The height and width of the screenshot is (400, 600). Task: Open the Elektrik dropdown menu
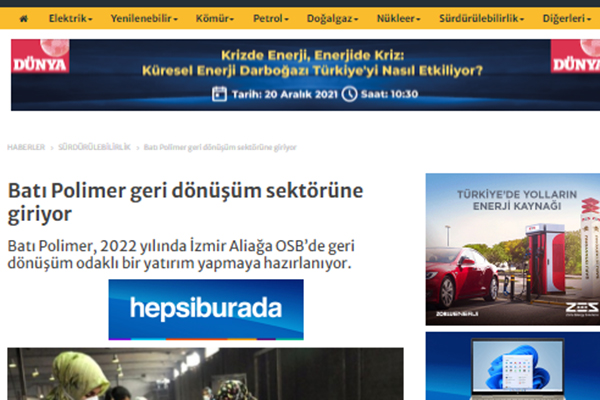click(70, 18)
